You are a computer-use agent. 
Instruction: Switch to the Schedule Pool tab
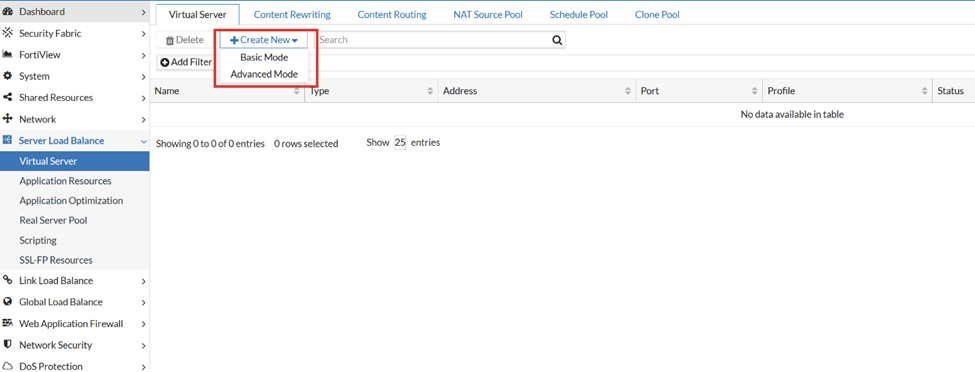coord(579,14)
